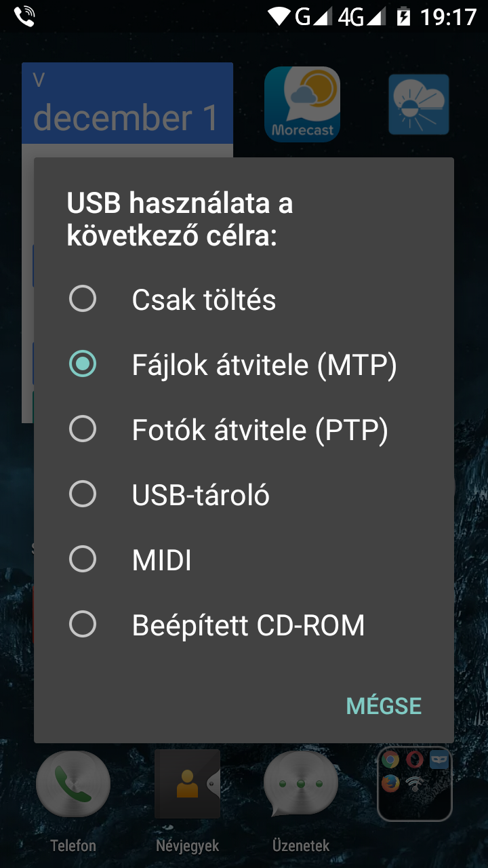Tap the Wi-Fi signal status icon
Screen dimensions: 488x868
pos(279,16)
